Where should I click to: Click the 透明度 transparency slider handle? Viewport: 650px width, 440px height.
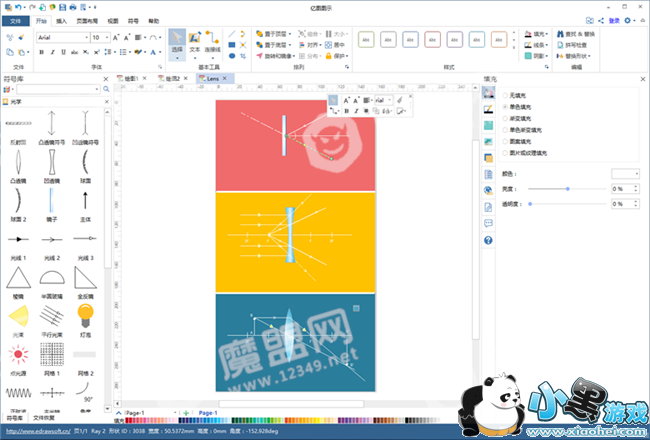tap(530, 204)
